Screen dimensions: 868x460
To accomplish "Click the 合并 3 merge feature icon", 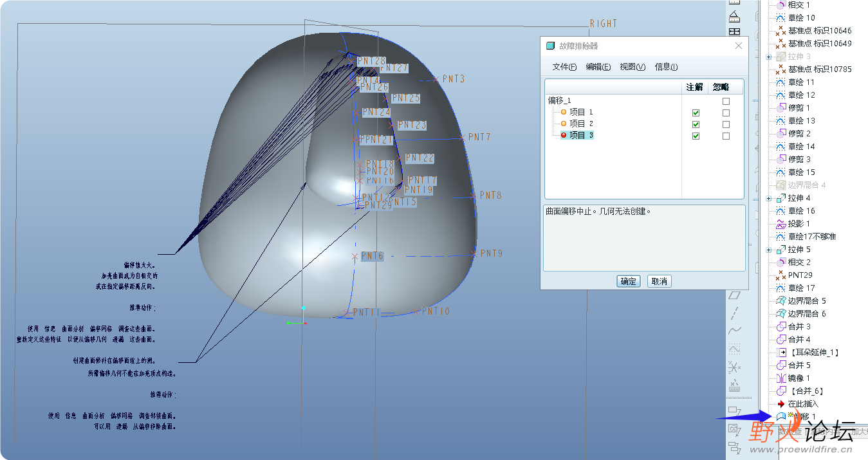I will (x=780, y=327).
